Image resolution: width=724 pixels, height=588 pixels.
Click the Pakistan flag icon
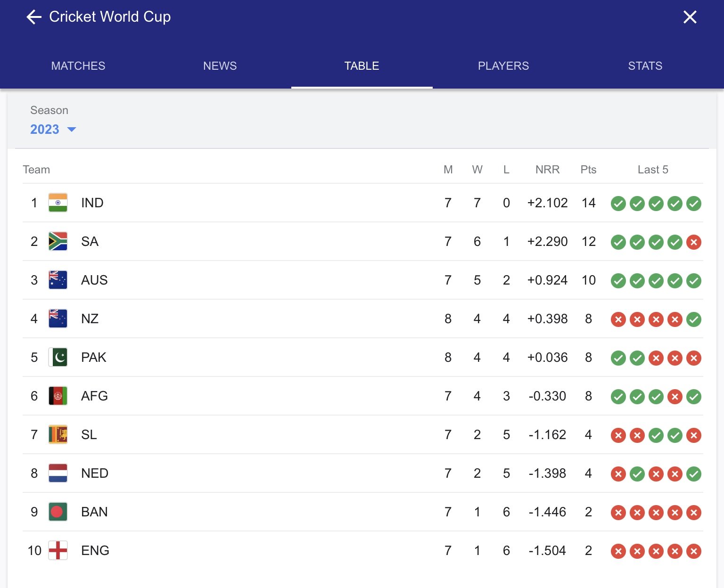(x=58, y=357)
